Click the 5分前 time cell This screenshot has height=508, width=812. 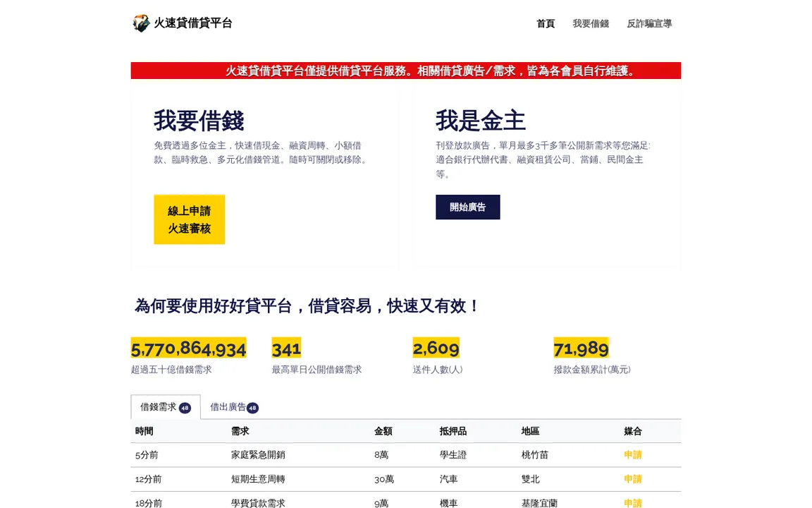147,454
